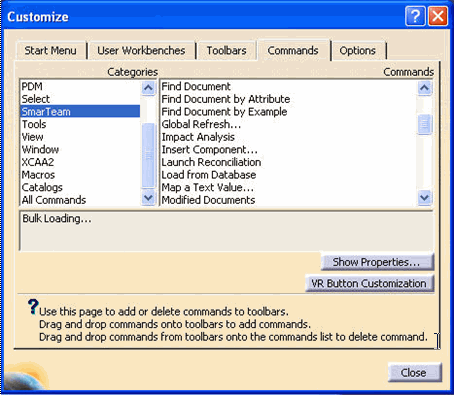The width and height of the screenshot is (454, 395).
Task: Click the Commands list scrollbar thumb
Action: [425, 124]
